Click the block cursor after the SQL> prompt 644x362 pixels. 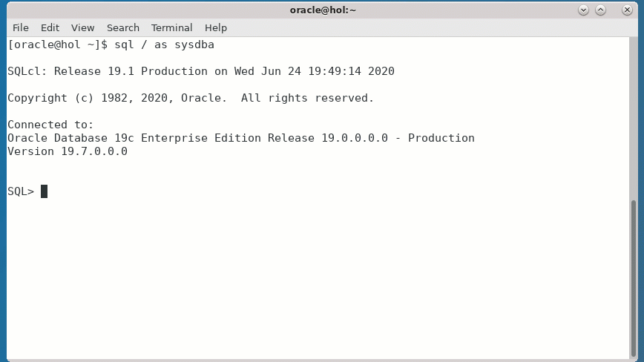point(44,191)
